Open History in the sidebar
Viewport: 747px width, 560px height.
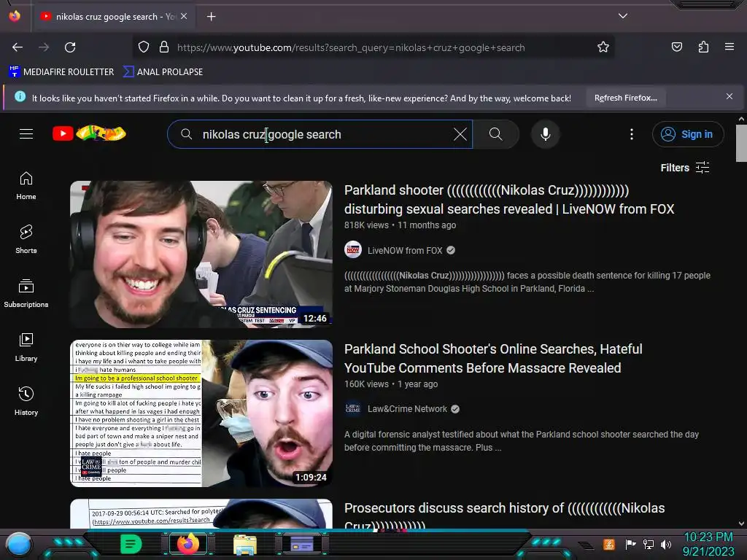26,402
